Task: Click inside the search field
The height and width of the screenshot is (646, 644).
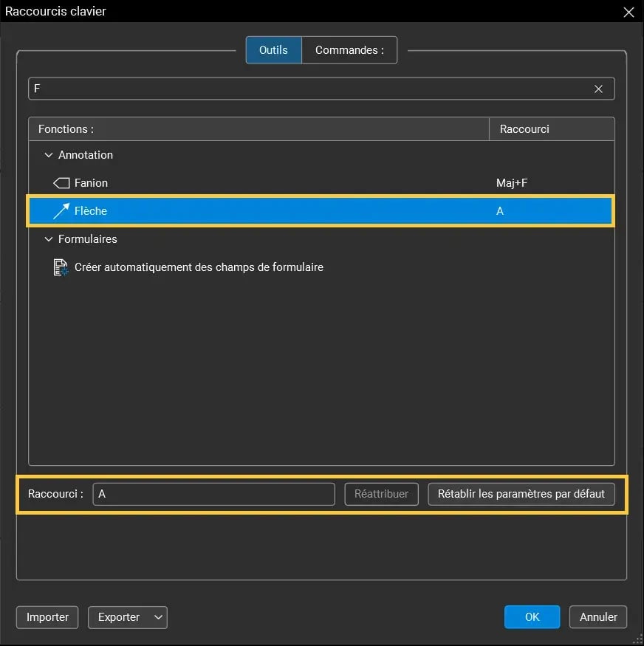Action: (295, 89)
